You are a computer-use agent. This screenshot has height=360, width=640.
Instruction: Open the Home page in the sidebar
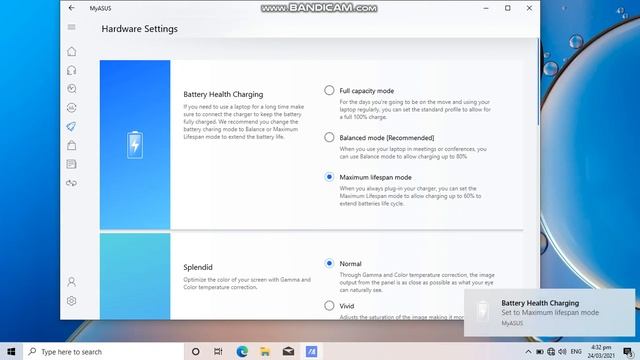(71, 51)
